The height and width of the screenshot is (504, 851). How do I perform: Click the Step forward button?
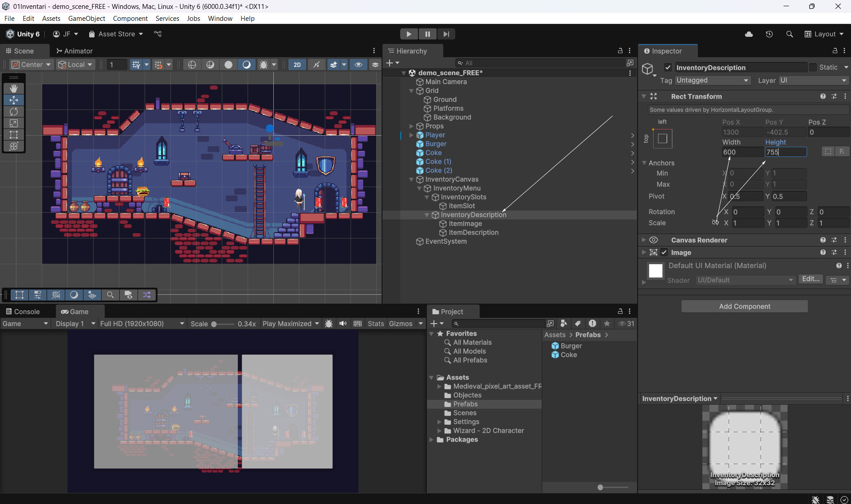point(446,34)
